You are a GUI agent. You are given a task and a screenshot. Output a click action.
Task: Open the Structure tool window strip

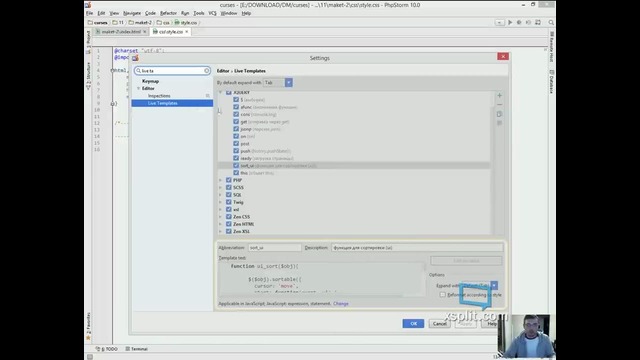pyautogui.click(x=88, y=76)
